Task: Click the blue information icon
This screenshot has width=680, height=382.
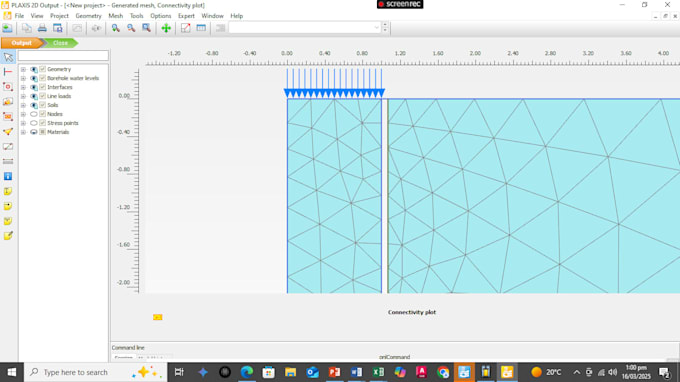Action: [x=8, y=176]
